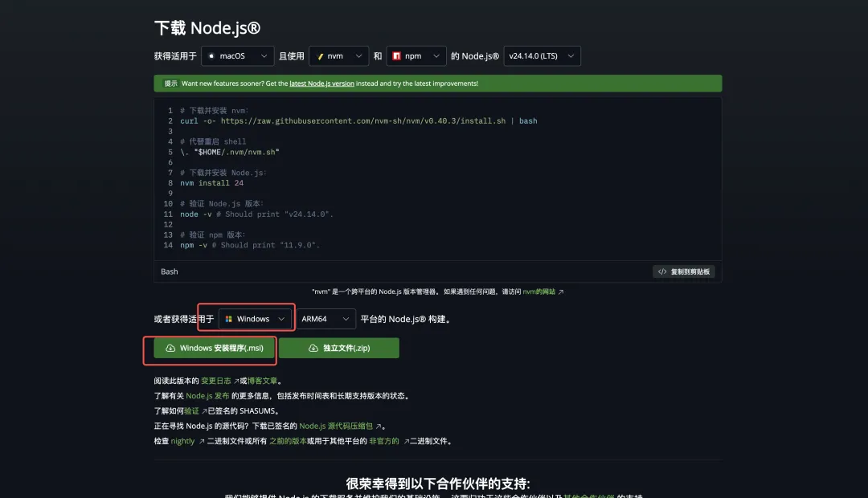868x498 pixels.
Task: Open the 之前的版本 previous releases link
Action: (x=288, y=441)
